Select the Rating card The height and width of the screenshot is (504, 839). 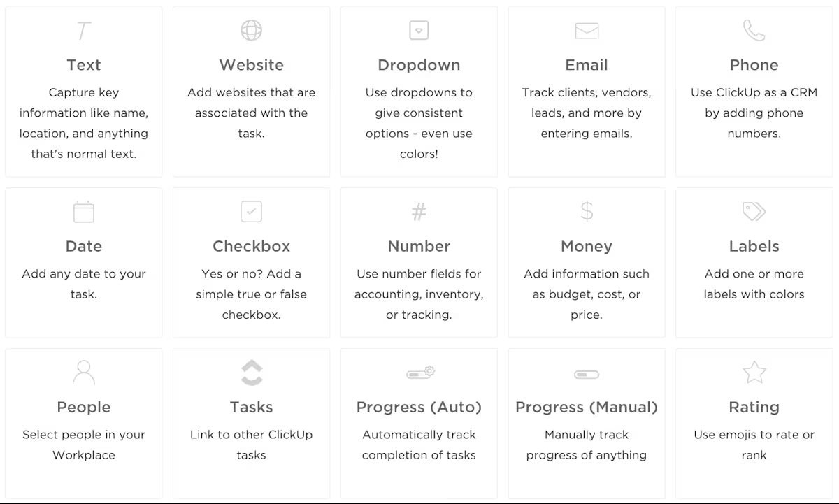click(754, 423)
